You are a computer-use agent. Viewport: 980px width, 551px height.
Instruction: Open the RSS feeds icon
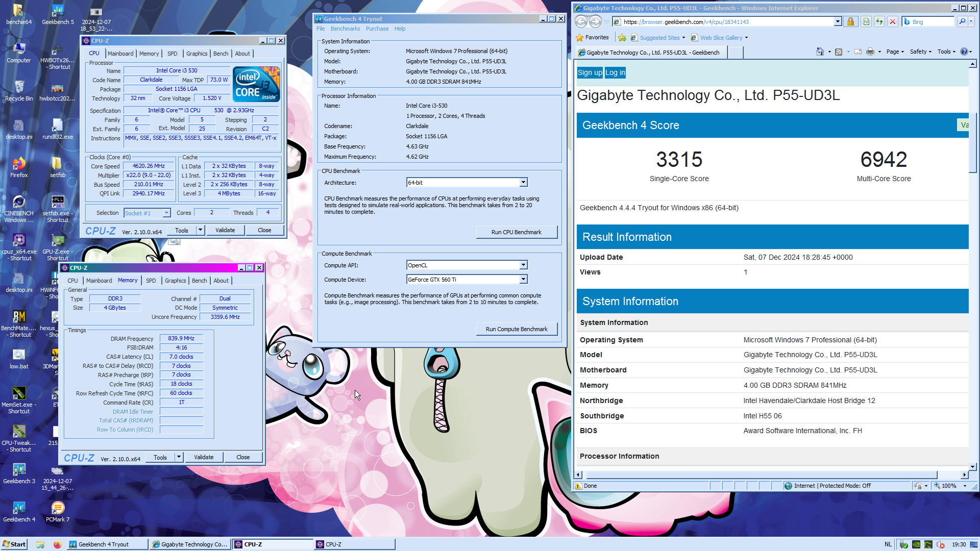(x=839, y=52)
